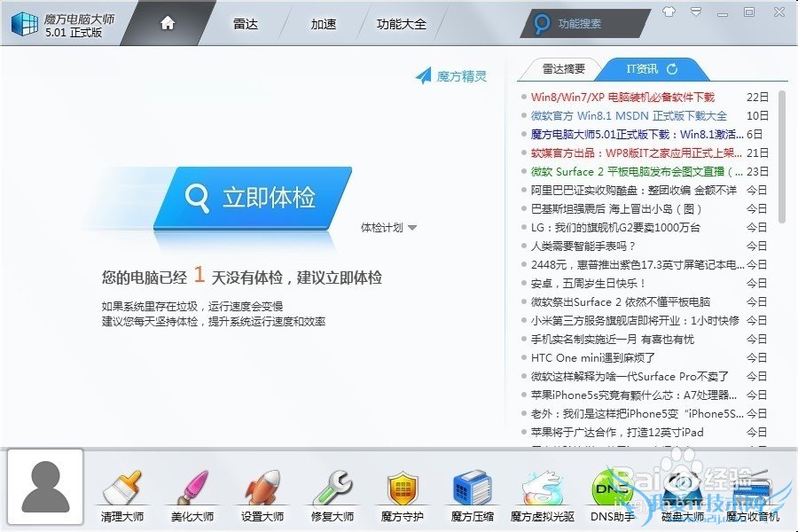Open Win8/Win7/XP 电脑装机必备软件下载 article
The image size is (798, 532).
(622, 97)
